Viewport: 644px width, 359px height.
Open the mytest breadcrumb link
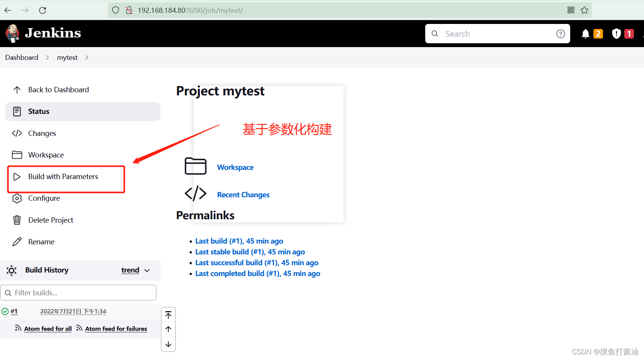(67, 58)
